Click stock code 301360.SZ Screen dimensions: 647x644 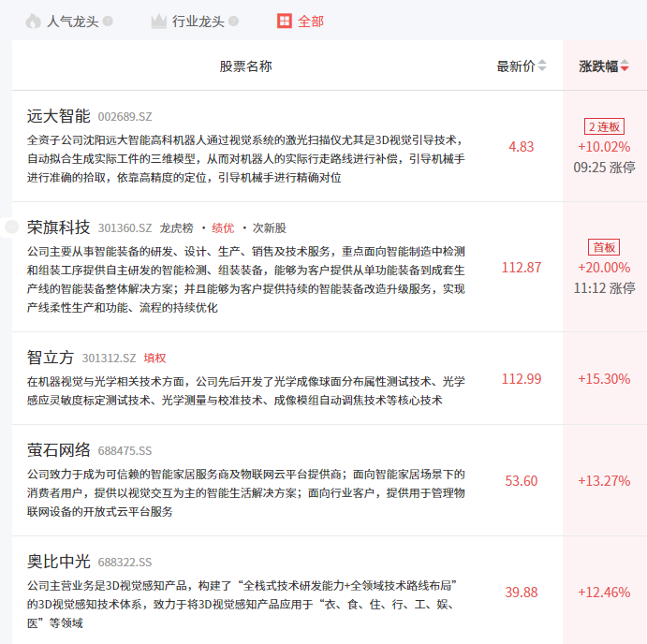(125, 228)
